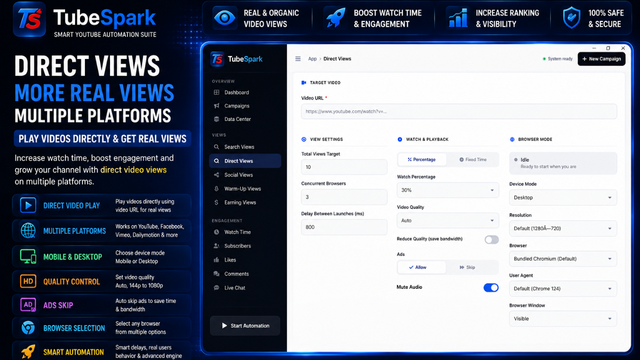The image size is (640, 360).
Task: Click the Smart Automation rocket icon
Action: coord(28,351)
